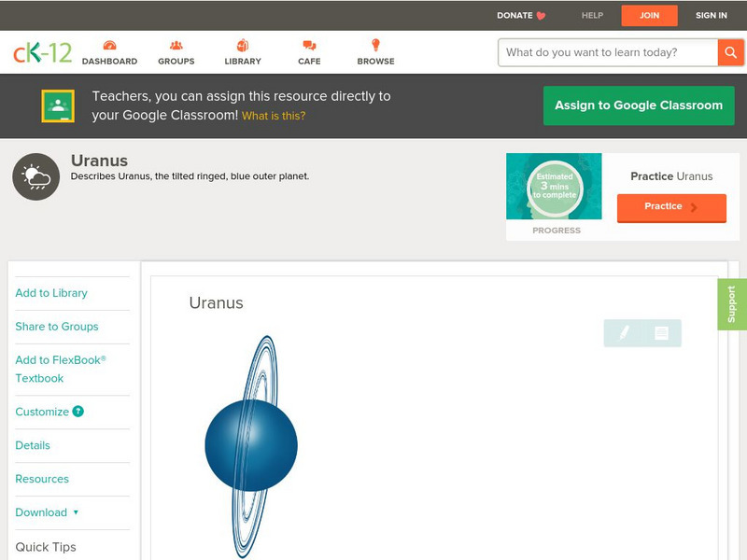Open the HELP link in top bar

click(x=592, y=16)
